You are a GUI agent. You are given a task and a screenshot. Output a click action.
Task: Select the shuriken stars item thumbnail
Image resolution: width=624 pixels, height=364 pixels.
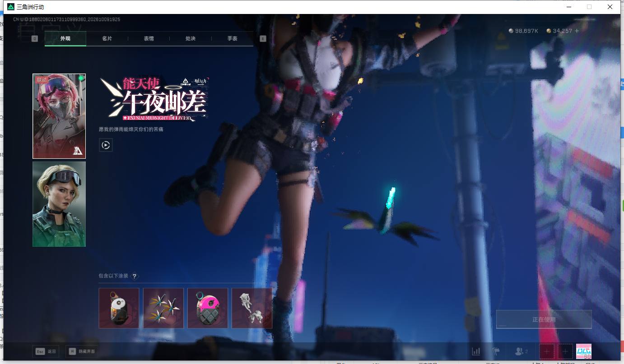point(163,308)
